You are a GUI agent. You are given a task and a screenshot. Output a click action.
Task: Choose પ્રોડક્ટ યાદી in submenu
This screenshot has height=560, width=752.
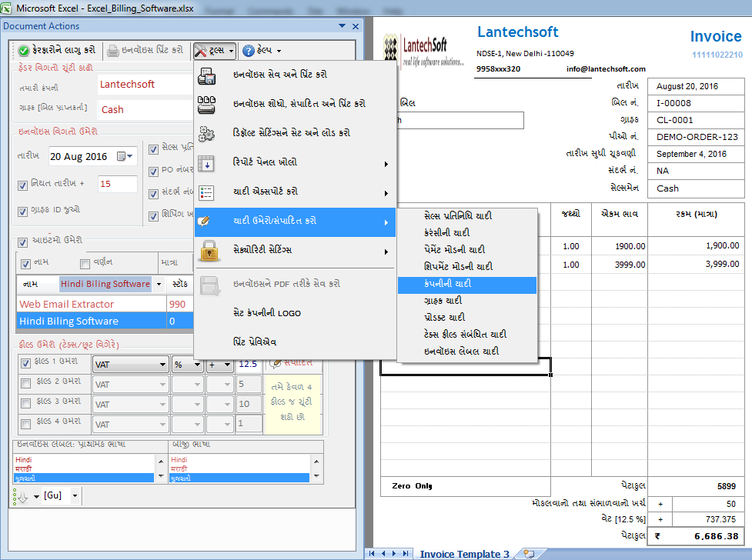(x=467, y=318)
